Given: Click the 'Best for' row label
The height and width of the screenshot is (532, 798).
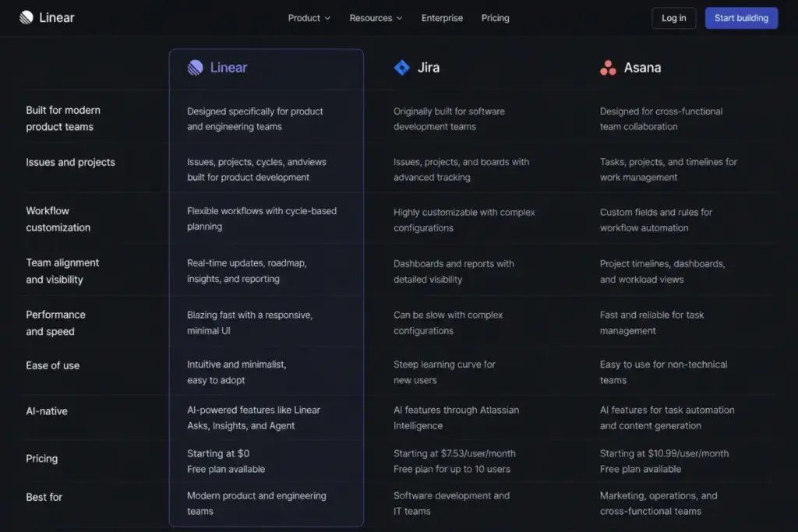Looking at the screenshot, I should click(x=44, y=498).
